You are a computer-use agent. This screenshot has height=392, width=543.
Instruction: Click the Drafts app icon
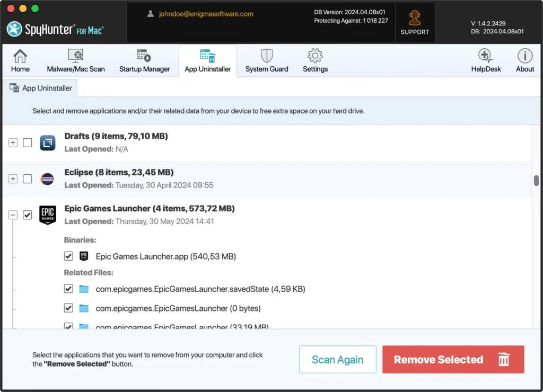(x=47, y=142)
